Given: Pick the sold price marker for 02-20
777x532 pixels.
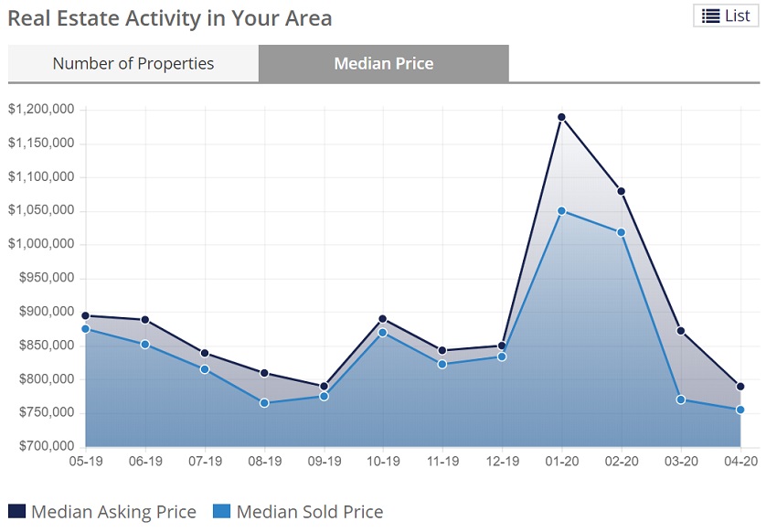Looking at the screenshot, I should (622, 232).
